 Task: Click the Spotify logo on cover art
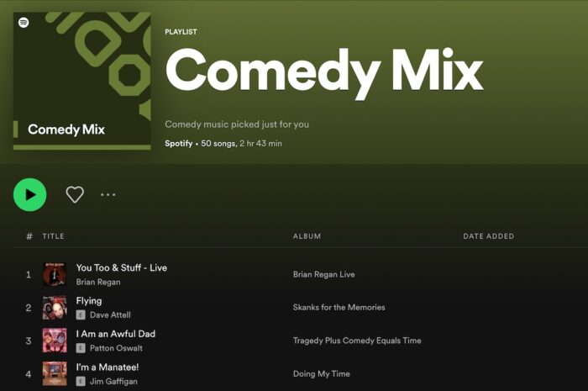pos(24,23)
